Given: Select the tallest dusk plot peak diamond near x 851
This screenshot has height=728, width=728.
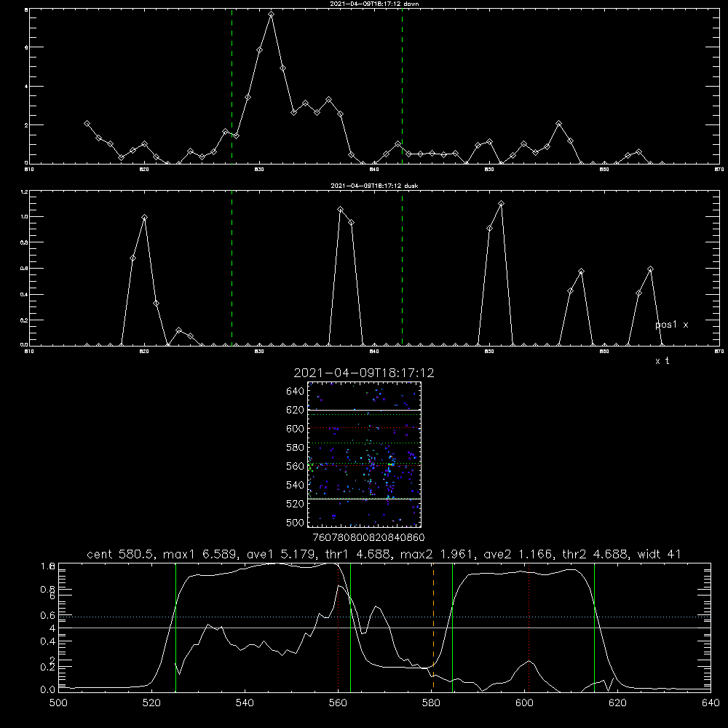Looking at the screenshot, I should click(501, 203).
